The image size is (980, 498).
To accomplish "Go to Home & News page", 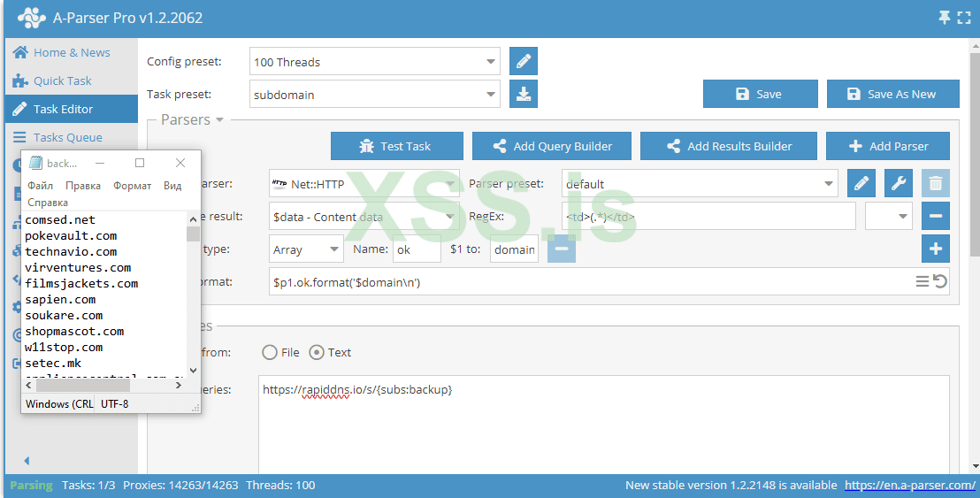I will [x=72, y=52].
